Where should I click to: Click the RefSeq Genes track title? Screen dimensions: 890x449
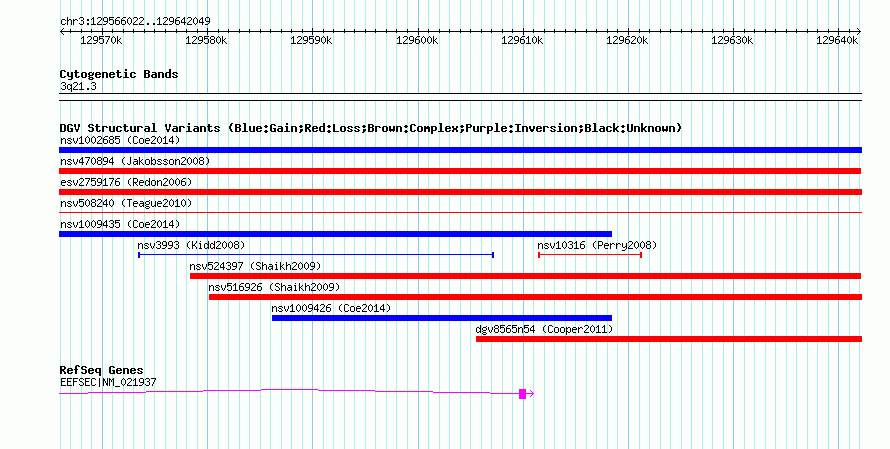click(x=101, y=370)
